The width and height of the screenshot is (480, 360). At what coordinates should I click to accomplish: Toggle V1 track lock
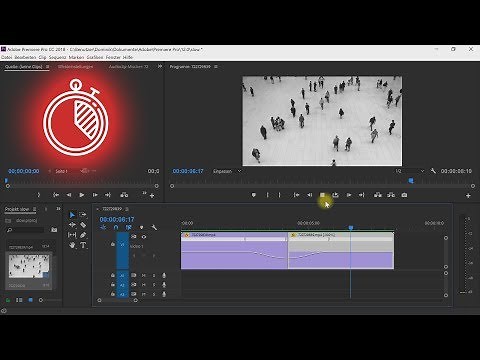tap(113, 244)
